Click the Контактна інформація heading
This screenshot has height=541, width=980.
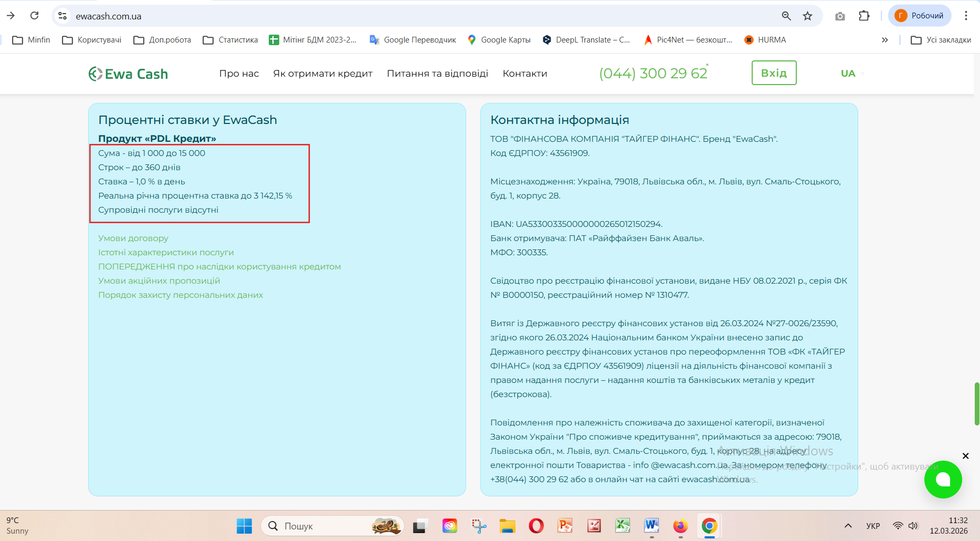tap(560, 120)
